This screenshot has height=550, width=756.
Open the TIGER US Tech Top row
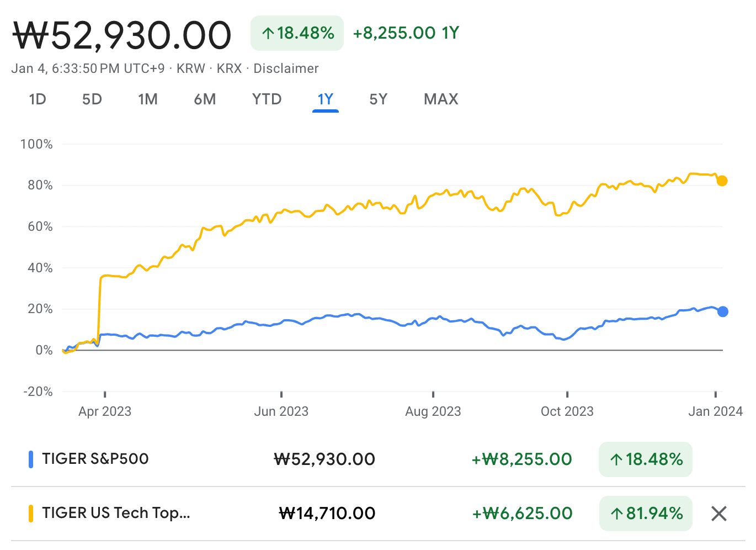point(116,513)
